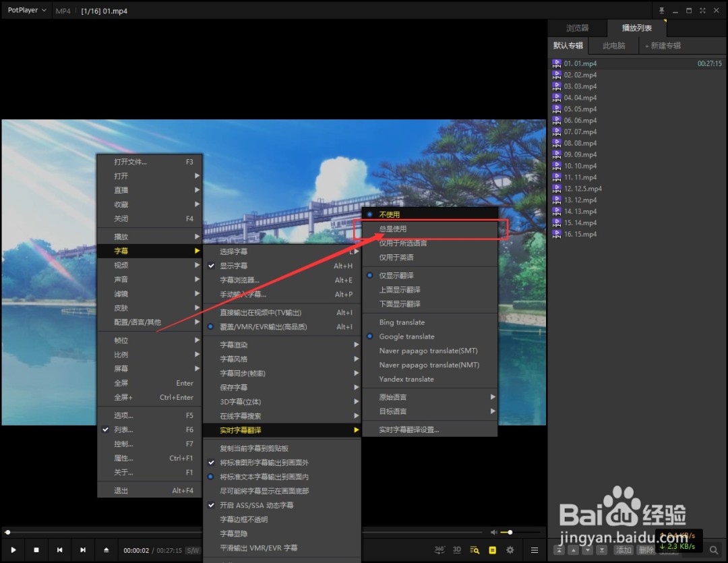Click the eject/open file icon

pyautogui.click(x=106, y=550)
